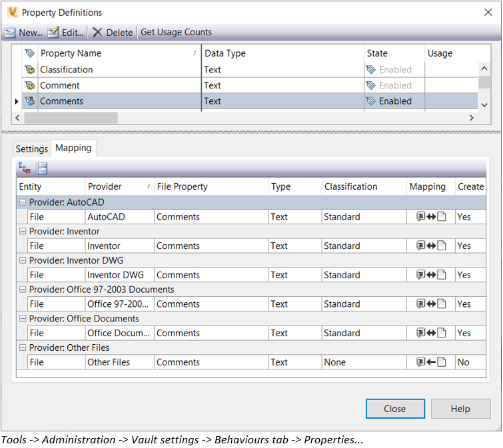Image resolution: width=503 pixels, height=448 pixels.
Task: Click the Yes create cell in the AutoCAD row
Action: [x=470, y=217]
